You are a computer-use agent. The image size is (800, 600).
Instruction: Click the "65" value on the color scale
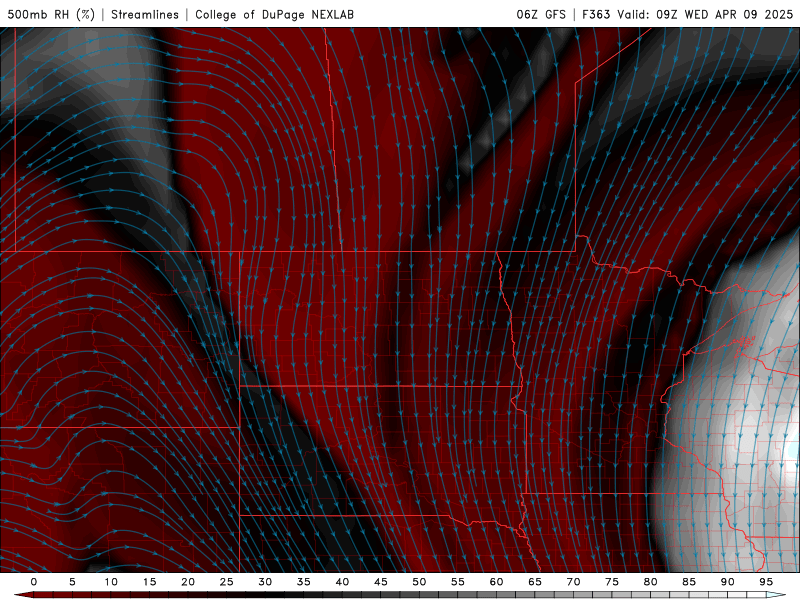[x=535, y=582]
